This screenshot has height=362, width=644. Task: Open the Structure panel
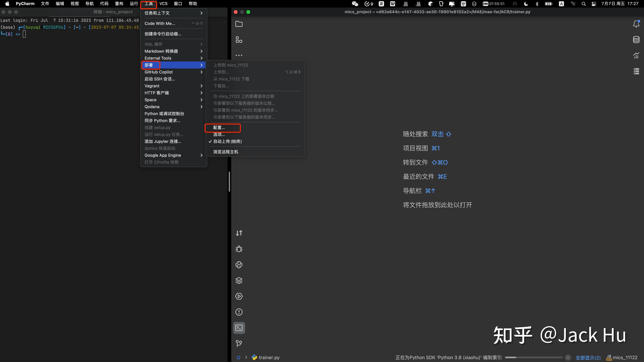[x=239, y=40]
